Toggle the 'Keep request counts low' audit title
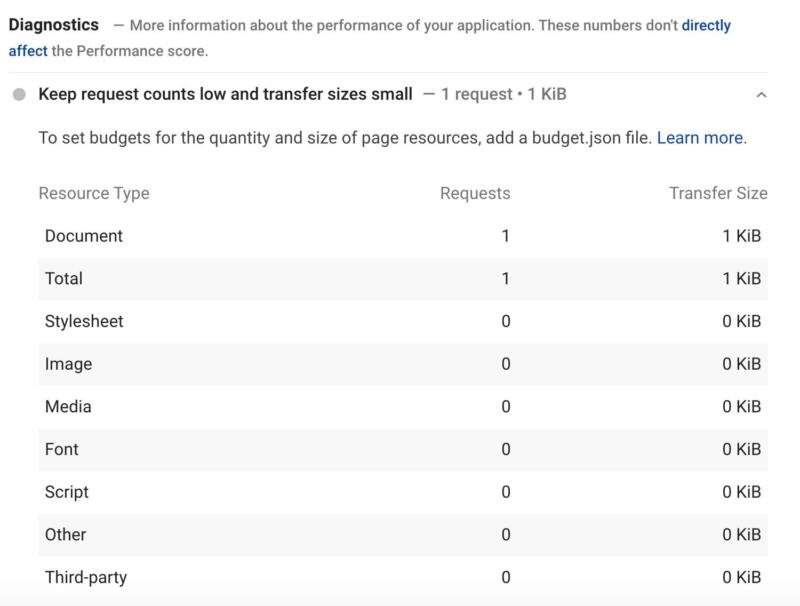This screenshot has width=800, height=606. (x=225, y=94)
